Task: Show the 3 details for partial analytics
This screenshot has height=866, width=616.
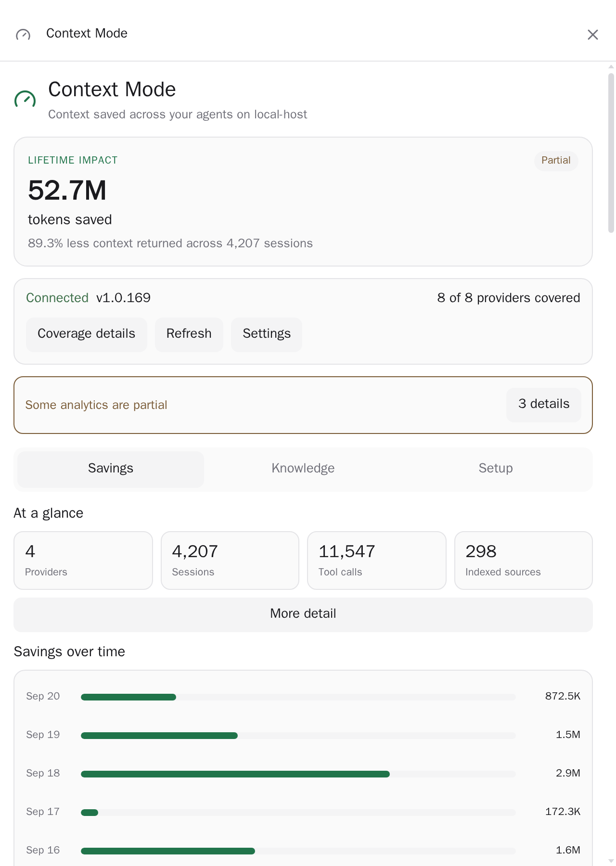Action: coord(544,405)
